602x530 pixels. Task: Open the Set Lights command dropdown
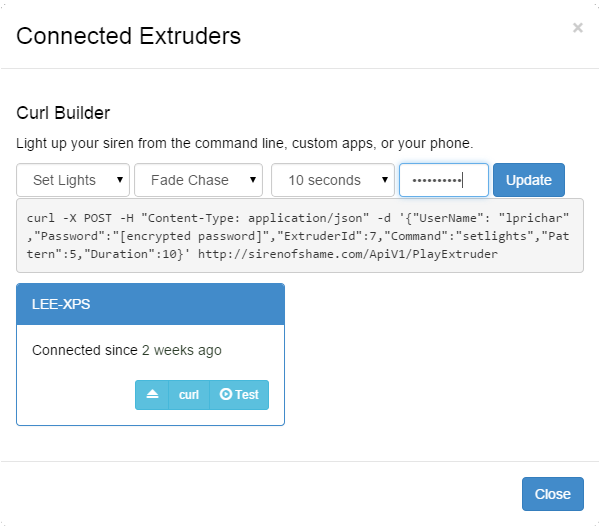[x=73, y=180]
